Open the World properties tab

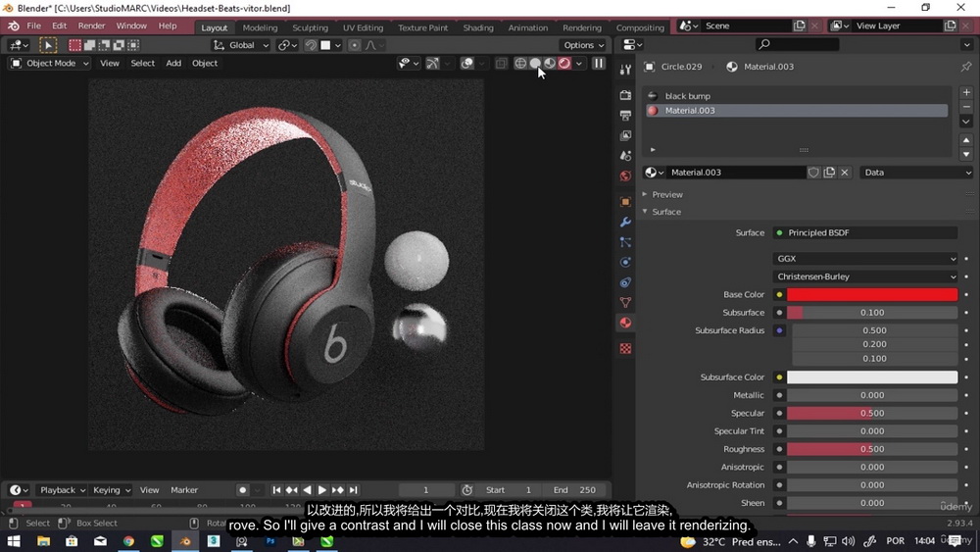coord(625,176)
